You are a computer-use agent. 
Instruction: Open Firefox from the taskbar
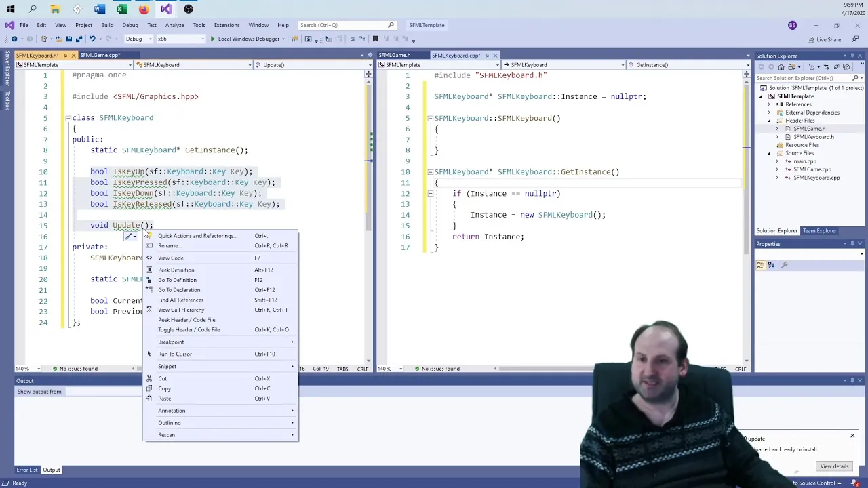(x=144, y=9)
